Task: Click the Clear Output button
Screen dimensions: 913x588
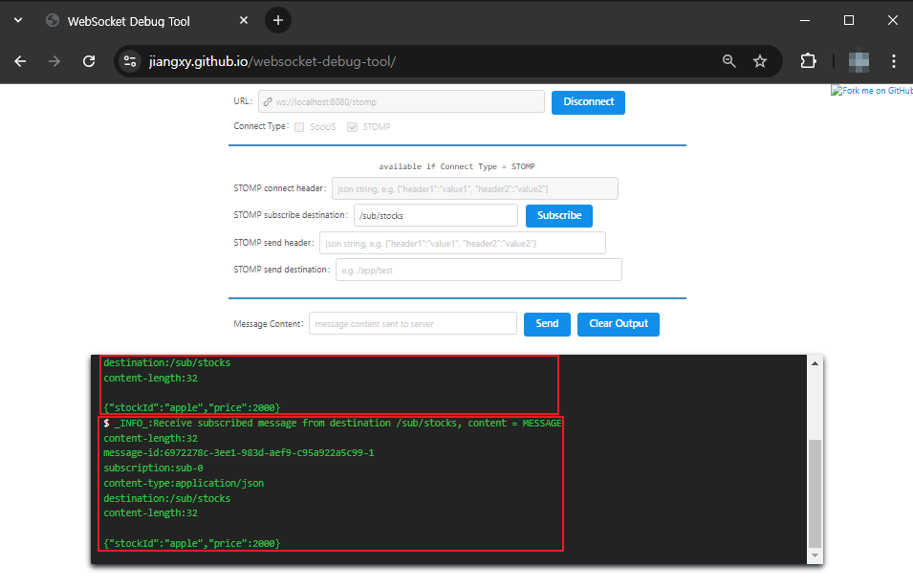Action: pos(619,324)
